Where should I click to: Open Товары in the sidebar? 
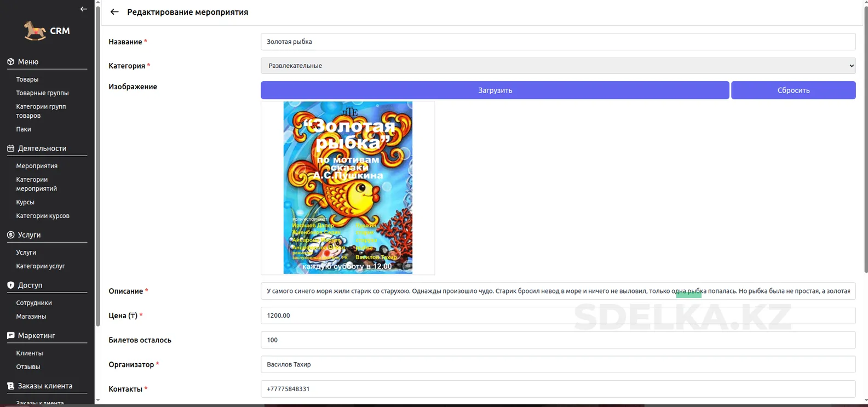pyautogui.click(x=27, y=79)
